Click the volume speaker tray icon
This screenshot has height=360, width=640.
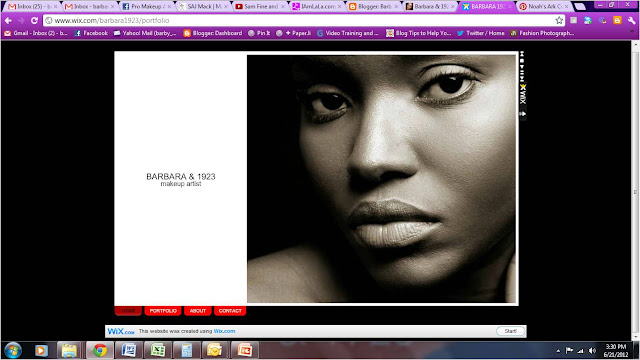pyautogui.click(x=592, y=351)
